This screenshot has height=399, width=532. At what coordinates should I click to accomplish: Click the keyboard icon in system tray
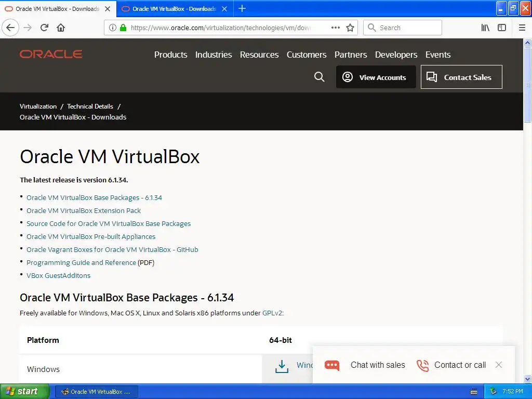pos(474,392)
